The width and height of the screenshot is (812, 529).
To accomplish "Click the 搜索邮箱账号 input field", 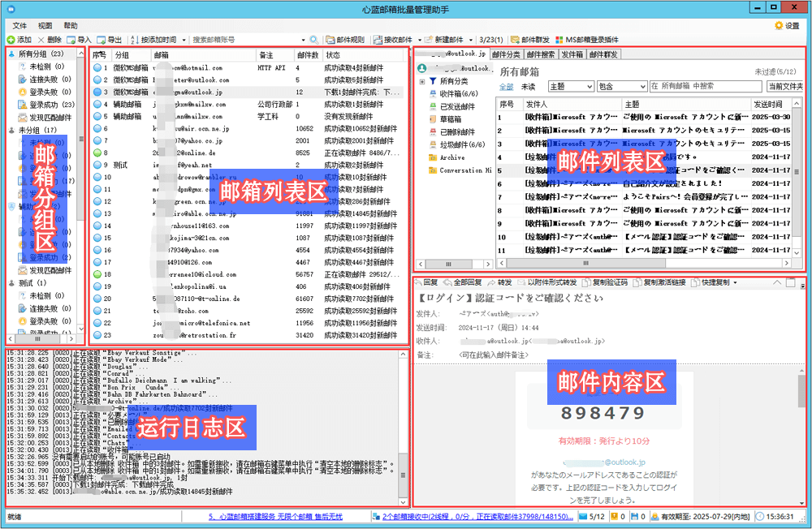I will click(244, 40).
